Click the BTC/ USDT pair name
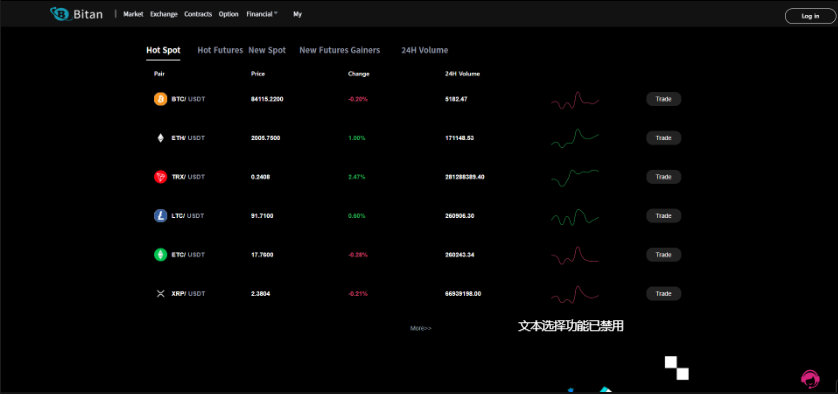 point(188,99)
